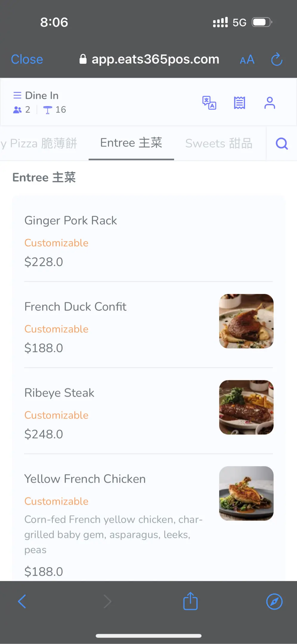Click the menu search magnifier icon
Viewport: 297px width, 644px height.
(281, 143)
